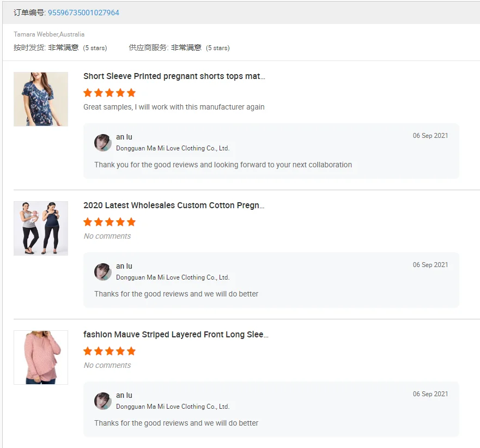This screenshot has height=448, width=480.
Task: Click Dongguan Ma Mi Love Clothing in second reply
Action: [173, 277]
